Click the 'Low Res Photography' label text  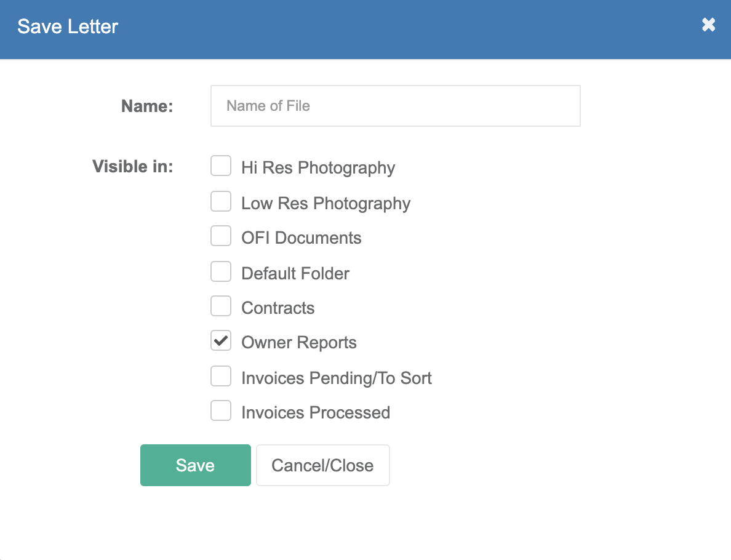pos(326,203)
